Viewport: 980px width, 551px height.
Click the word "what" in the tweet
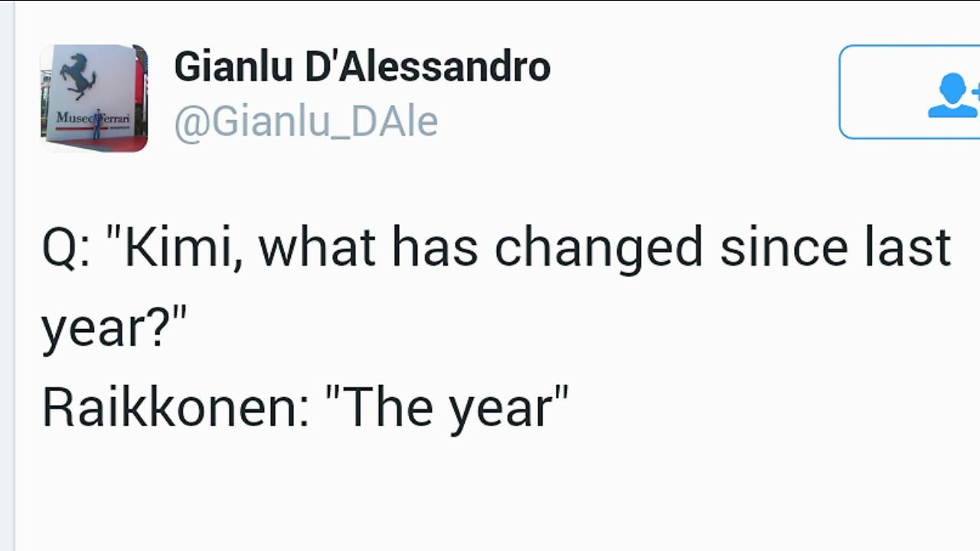click(317, 249)
